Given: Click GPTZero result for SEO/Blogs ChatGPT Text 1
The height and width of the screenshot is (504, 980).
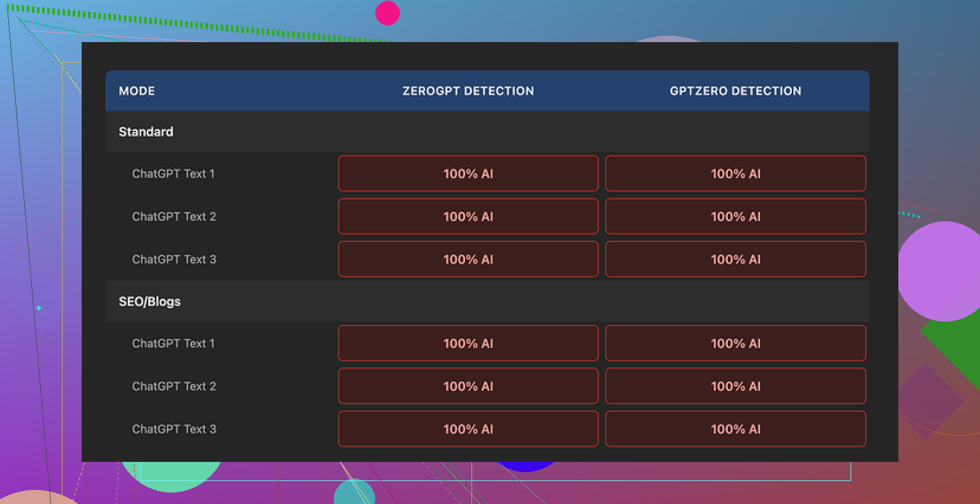Looking at the screenshot, I should [x=735, y=343].
